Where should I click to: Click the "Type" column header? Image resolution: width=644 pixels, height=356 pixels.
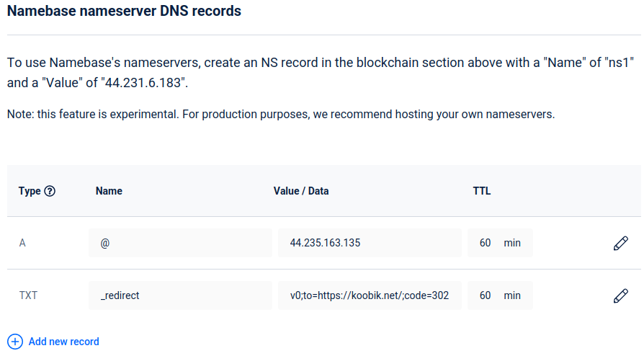(30, 191)
